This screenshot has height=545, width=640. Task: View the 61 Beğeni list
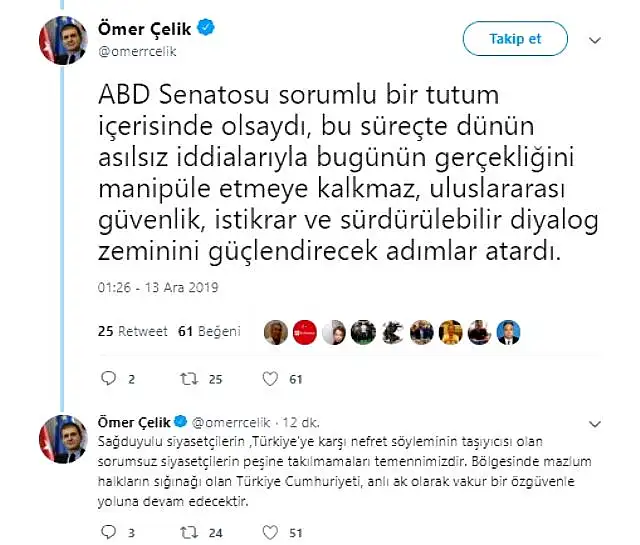point(209,331)
